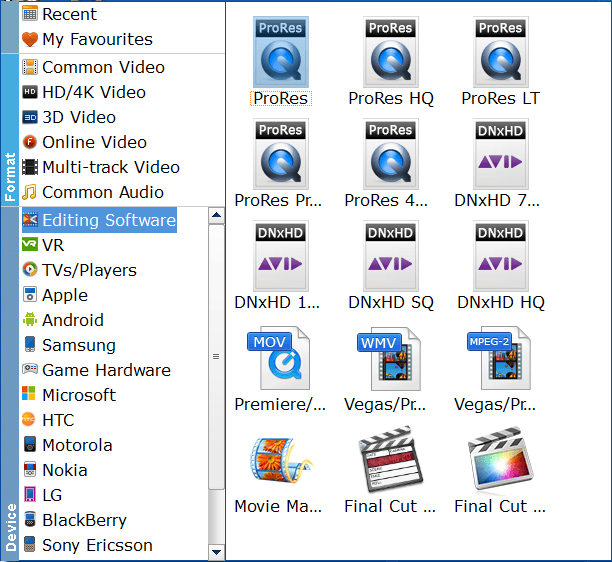
Task: Click the scroll down arrow in category list
Action: tap(216, 552)
